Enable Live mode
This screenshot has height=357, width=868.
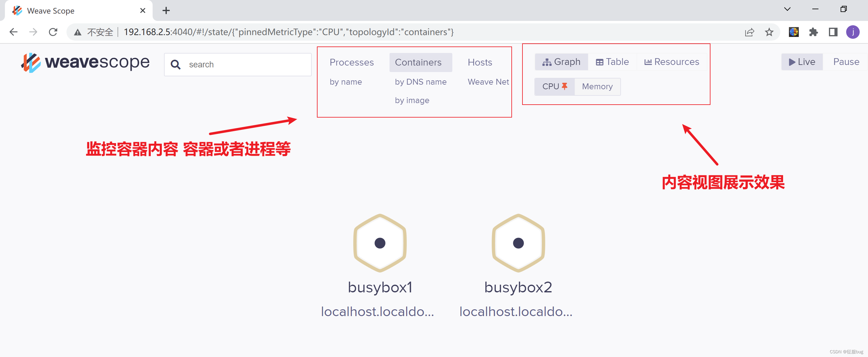pos(802,62)
